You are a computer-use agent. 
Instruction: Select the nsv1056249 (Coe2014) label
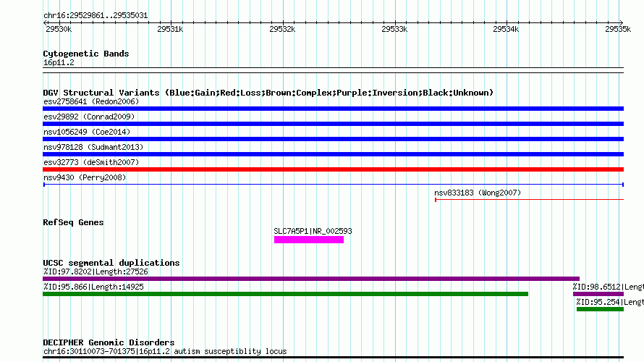[x=87, y=132]
